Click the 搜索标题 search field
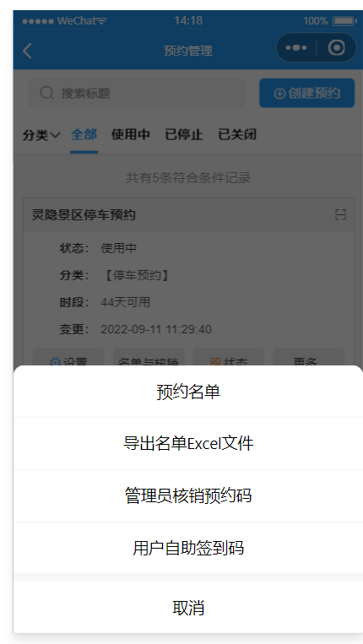Image resolution: width=363 pixels, height=644 pixels. tap(136, 93)
